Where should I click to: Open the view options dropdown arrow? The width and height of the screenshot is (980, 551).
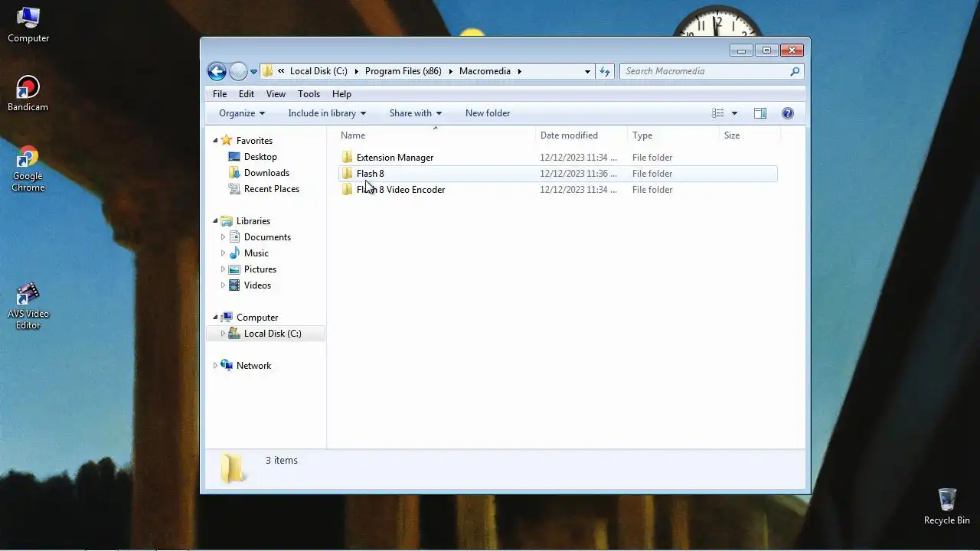(x=734, y=113)
